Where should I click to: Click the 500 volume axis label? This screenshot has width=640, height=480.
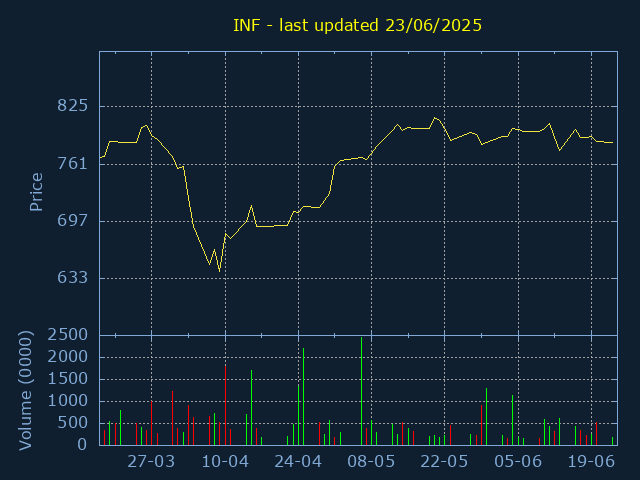coord(73,423)
